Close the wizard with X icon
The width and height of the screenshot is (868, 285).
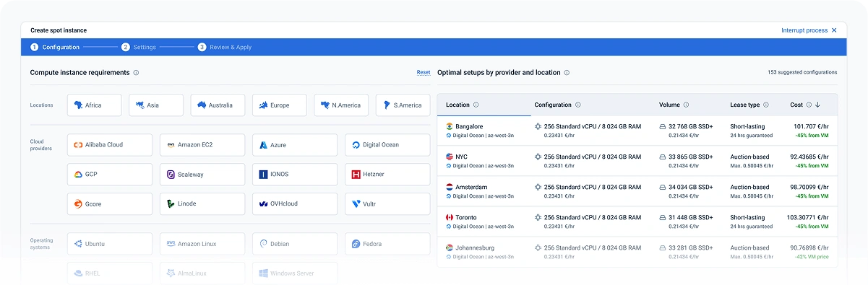pos(834,30)
